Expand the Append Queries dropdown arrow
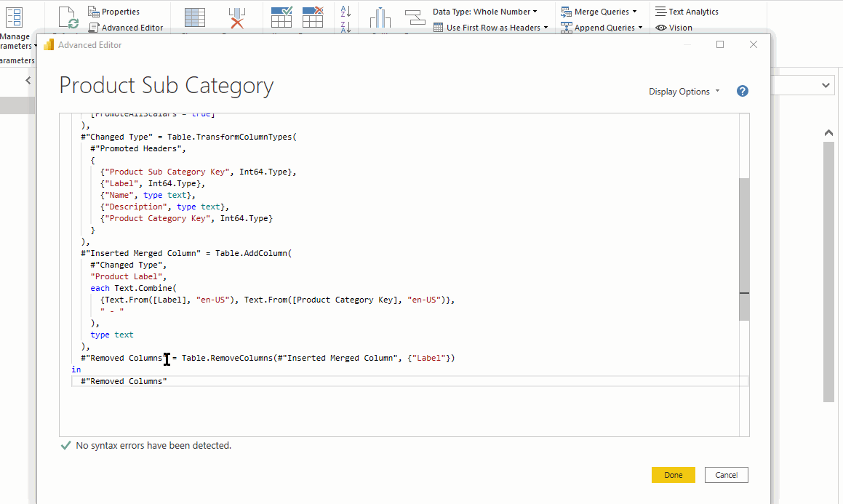 coord(640,28)
